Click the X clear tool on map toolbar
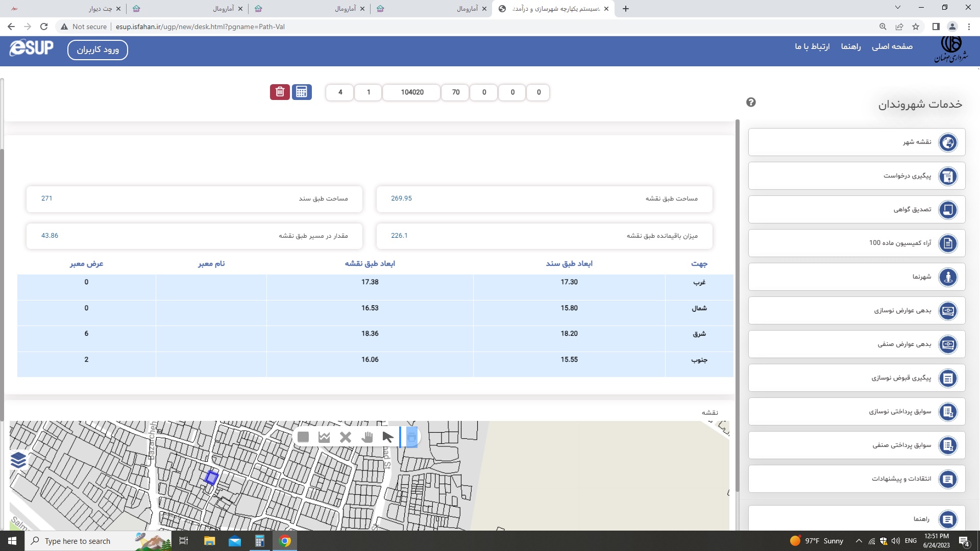Image resolution: width=980 pixels, height=551 pixels. (x=346, y=437)
